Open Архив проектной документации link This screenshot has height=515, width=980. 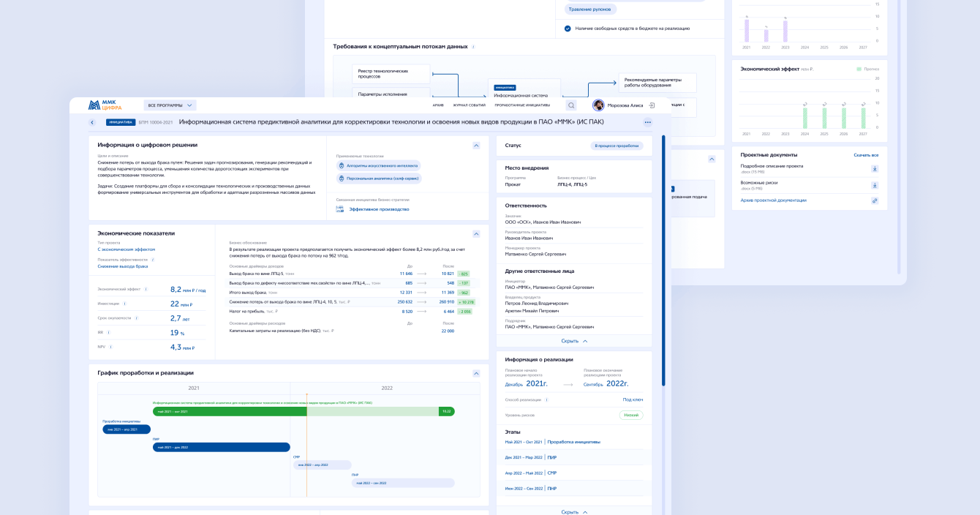point(774,200)
